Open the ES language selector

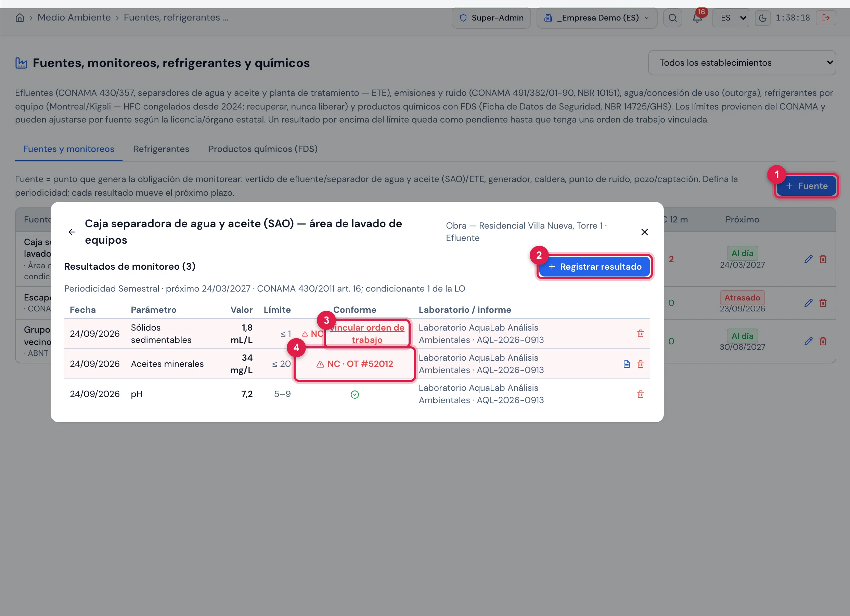731,17
